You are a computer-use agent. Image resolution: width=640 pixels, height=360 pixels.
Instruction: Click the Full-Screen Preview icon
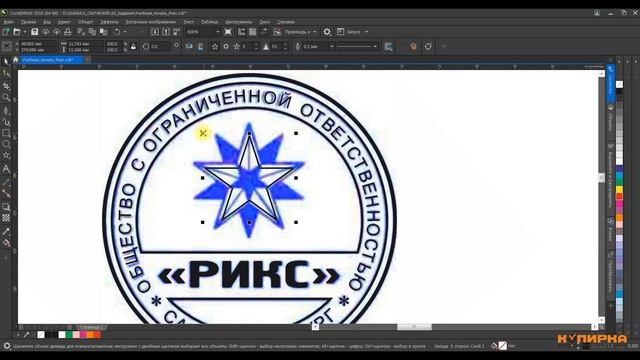click(x=228, y=31)
